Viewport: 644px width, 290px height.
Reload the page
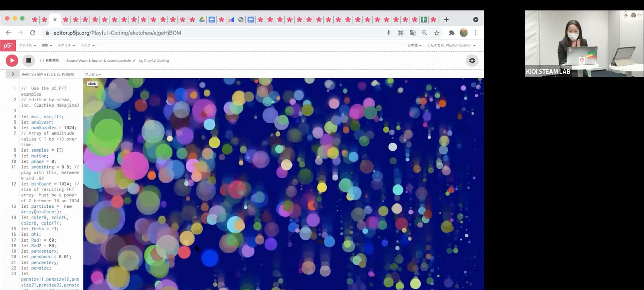[x=33, y=33]
